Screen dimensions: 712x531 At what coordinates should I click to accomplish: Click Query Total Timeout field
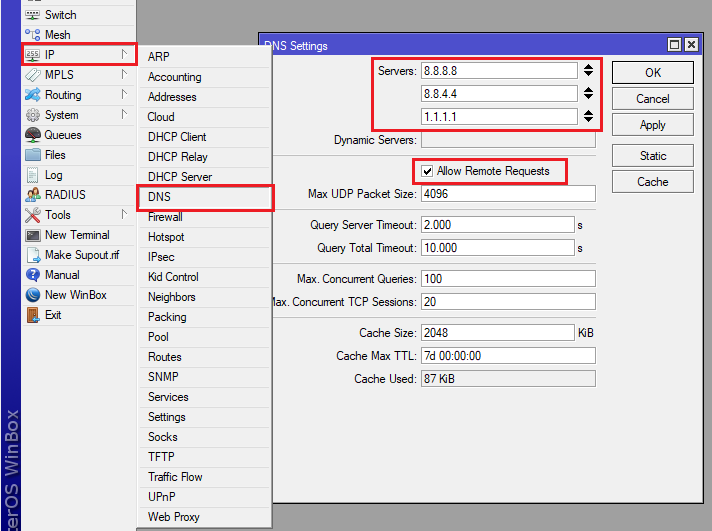coord(498,248)
